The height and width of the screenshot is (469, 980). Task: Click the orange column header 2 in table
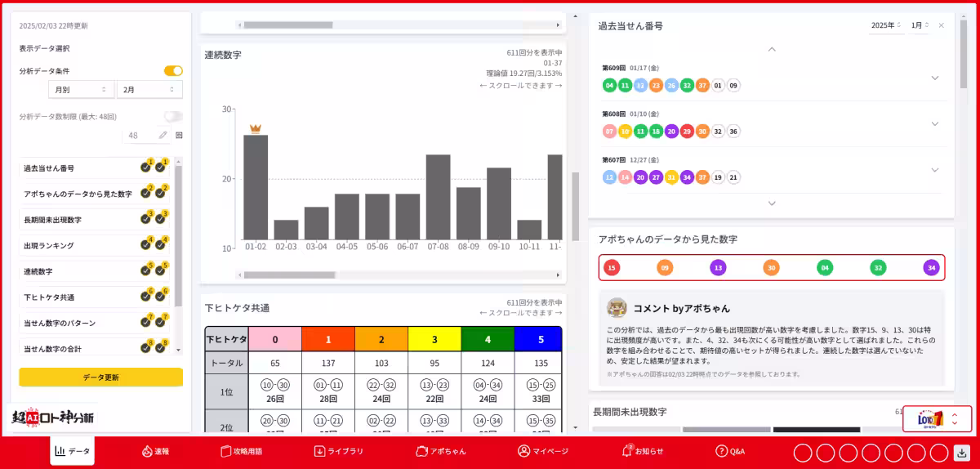pyautogui.click(x=381, y=339)
